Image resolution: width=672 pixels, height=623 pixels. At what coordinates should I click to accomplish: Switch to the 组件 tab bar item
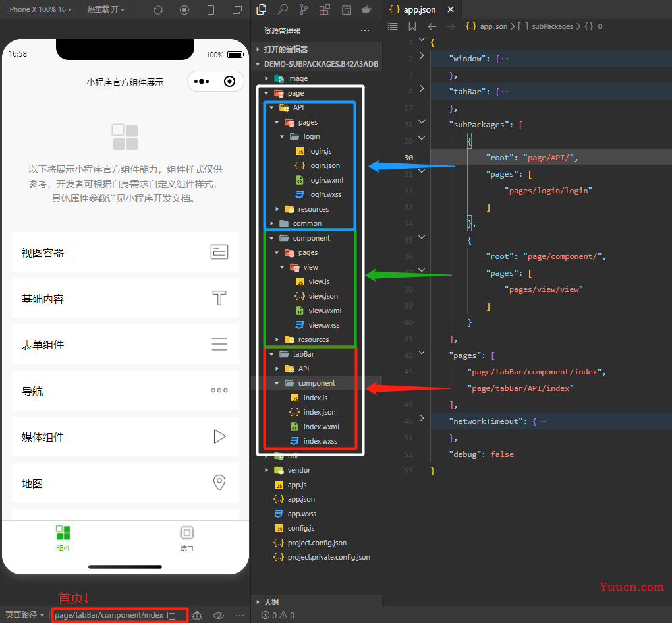(63, 539)
